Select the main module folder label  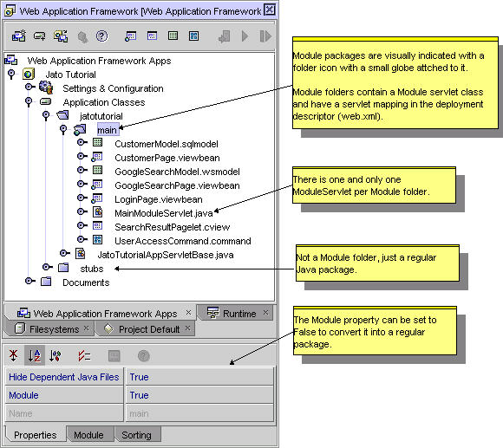[x=108, y=130]
